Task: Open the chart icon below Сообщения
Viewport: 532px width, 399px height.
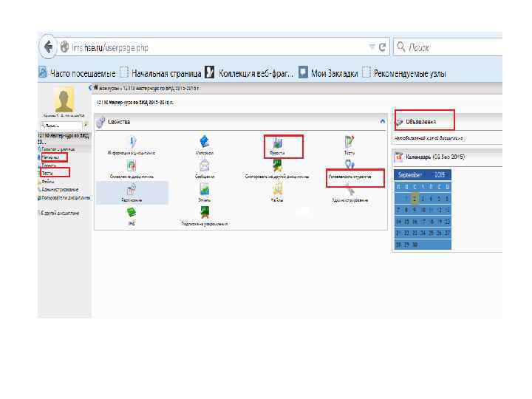Action: 205,189
